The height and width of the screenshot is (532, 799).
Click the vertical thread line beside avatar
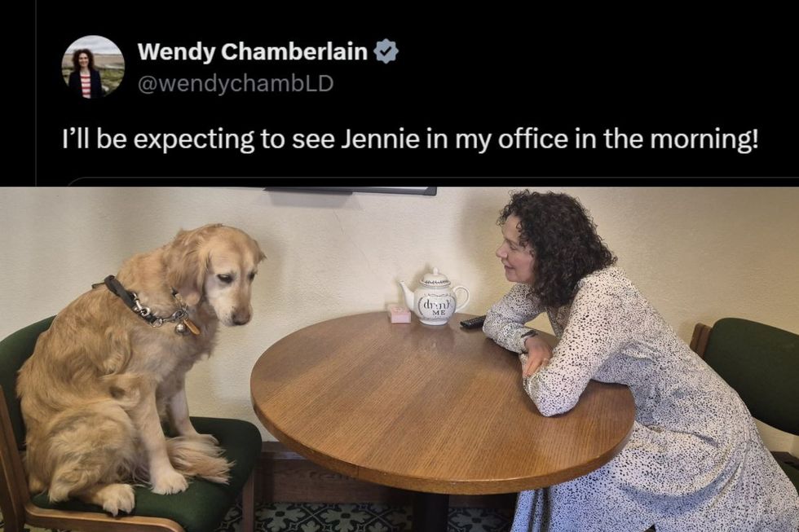click(x=36, y=91)
